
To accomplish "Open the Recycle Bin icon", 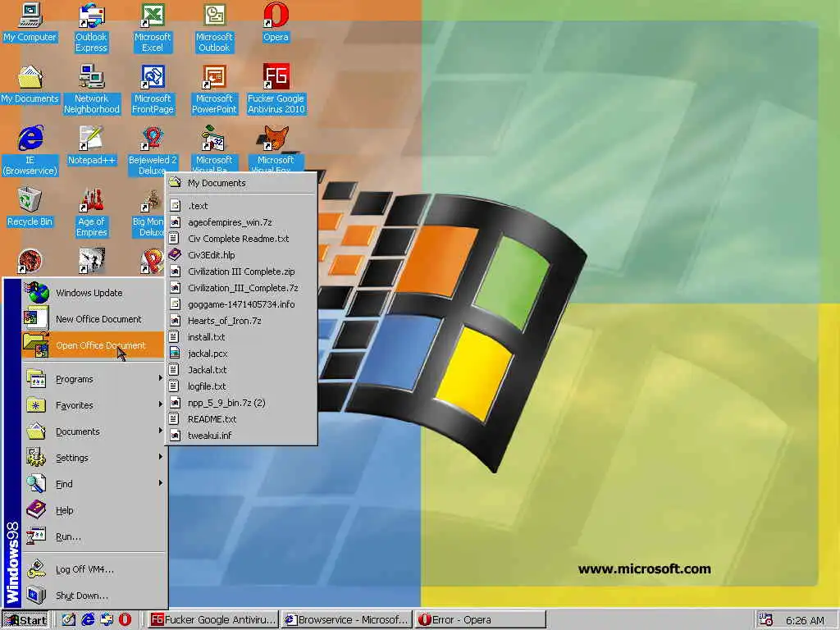I will pyautogui.click(x=30, y=208).
